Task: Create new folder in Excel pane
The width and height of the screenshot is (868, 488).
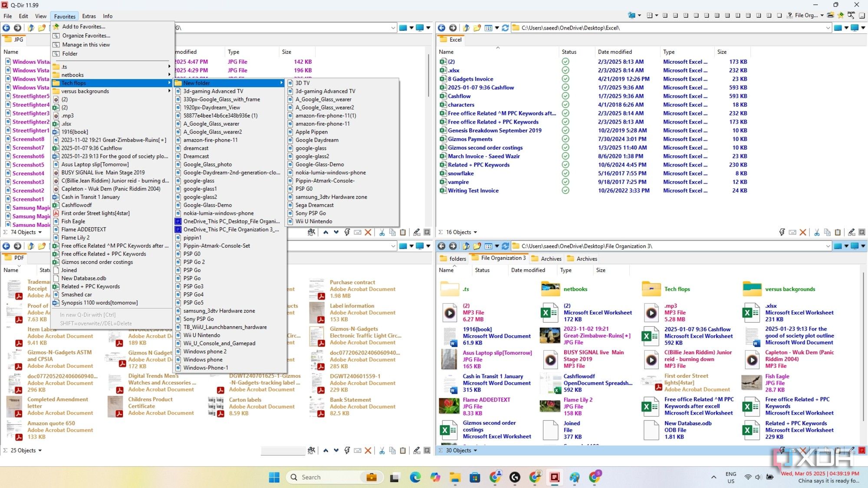Action: (x=477, y=28)
